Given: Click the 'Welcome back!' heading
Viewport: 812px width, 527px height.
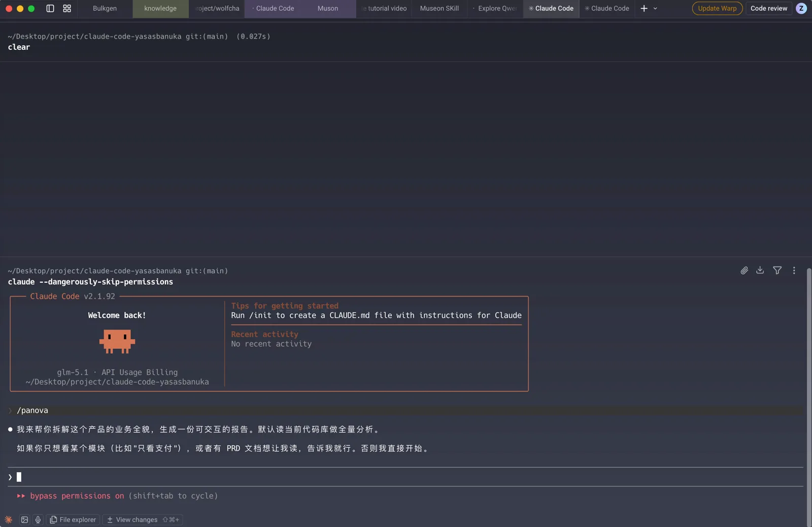Looking at the screenshot, I should [117, 315].
